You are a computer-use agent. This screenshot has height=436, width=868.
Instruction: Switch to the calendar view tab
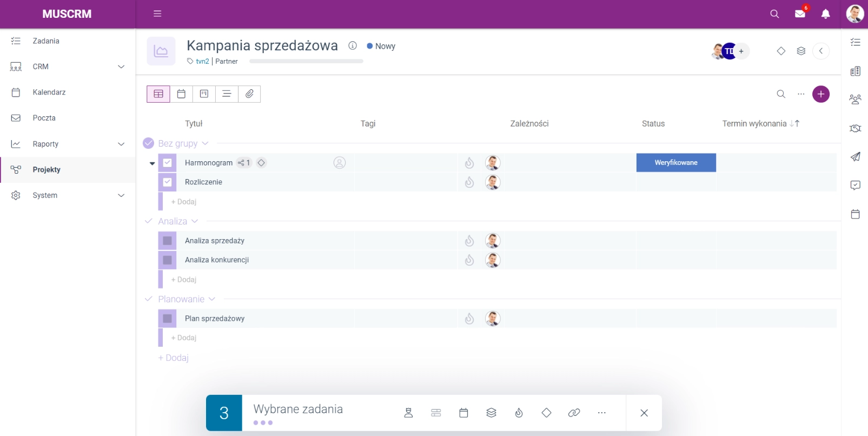(181, 94)
